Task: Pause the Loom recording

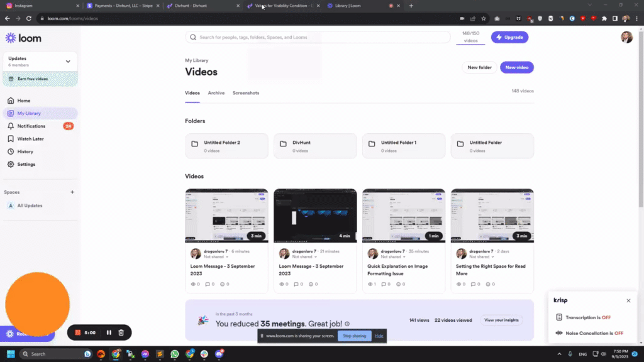Action: tap(109, 332)
